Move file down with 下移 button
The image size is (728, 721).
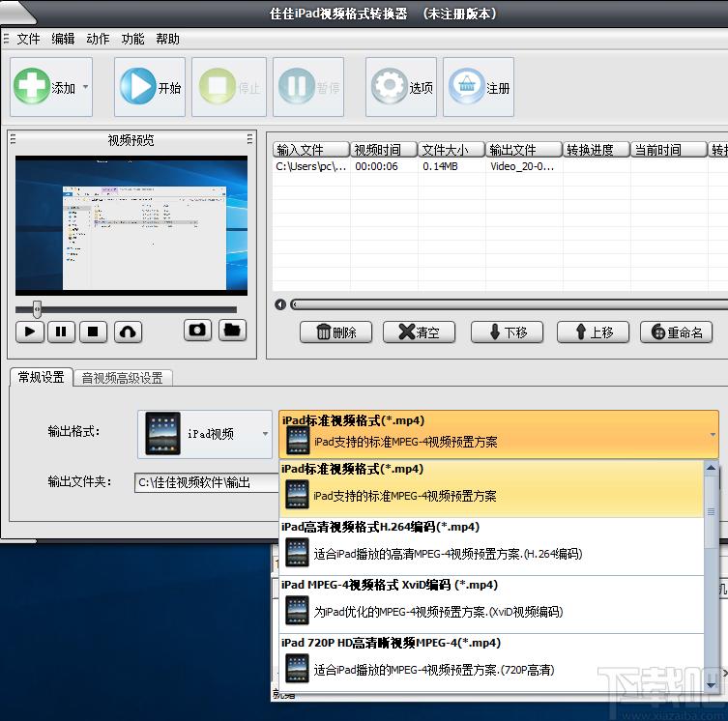pyautogui.click(x=507, y=332)
